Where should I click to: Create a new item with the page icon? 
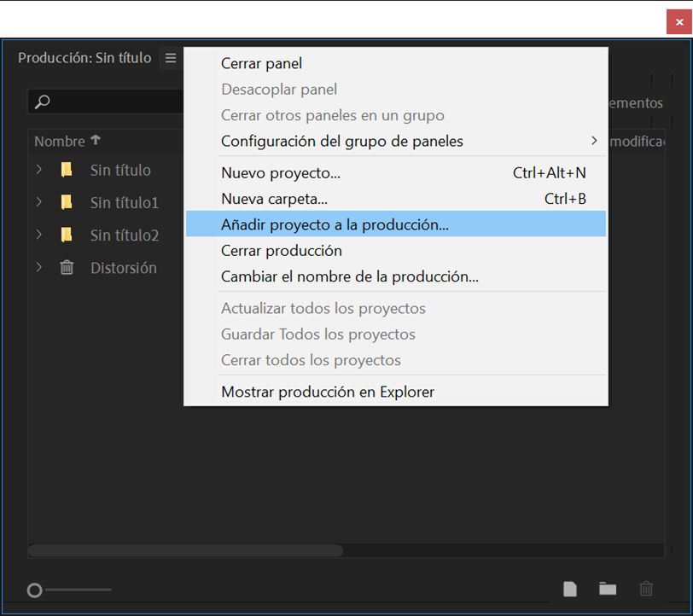[569, 589]
